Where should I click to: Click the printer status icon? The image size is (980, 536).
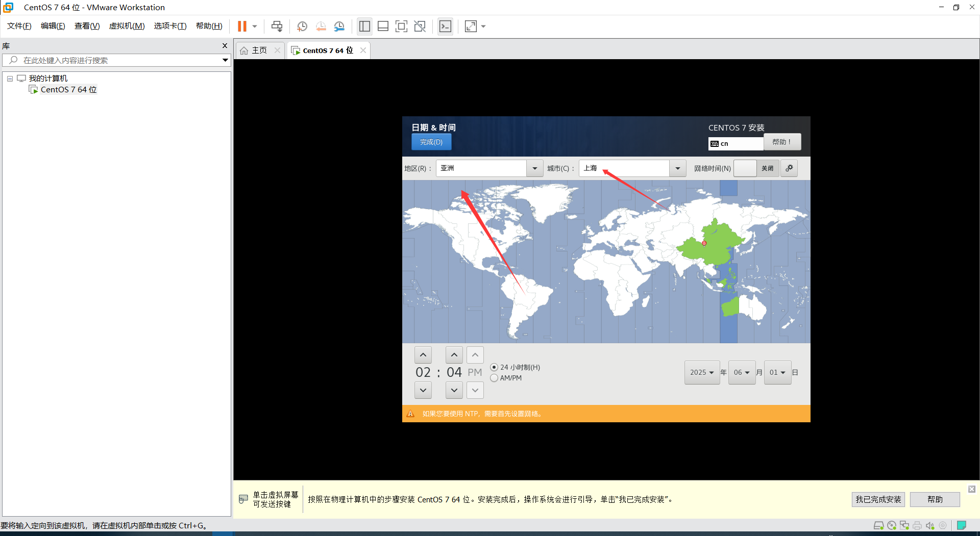(917, 525)
